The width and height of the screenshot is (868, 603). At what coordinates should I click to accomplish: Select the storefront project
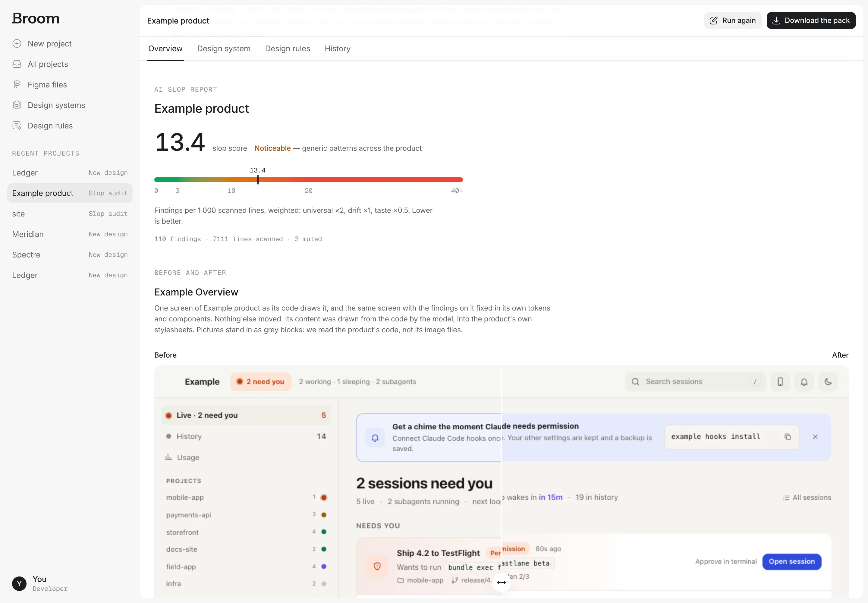click(246, 532)
